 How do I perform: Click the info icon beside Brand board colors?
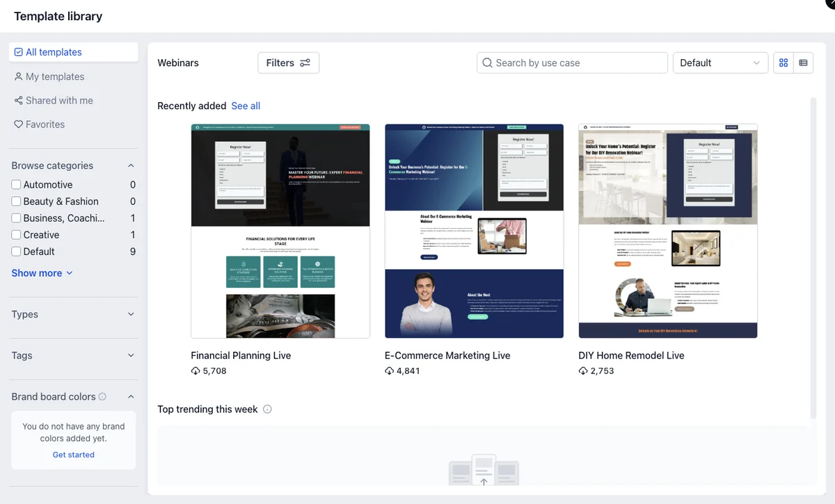[x=102, y=397]
